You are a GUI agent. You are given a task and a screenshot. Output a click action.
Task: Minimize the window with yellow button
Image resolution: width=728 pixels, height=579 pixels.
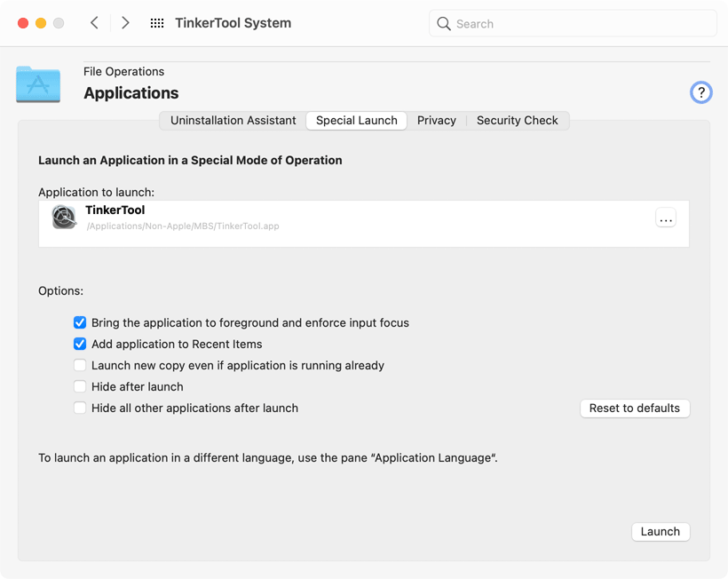(41, 23)
